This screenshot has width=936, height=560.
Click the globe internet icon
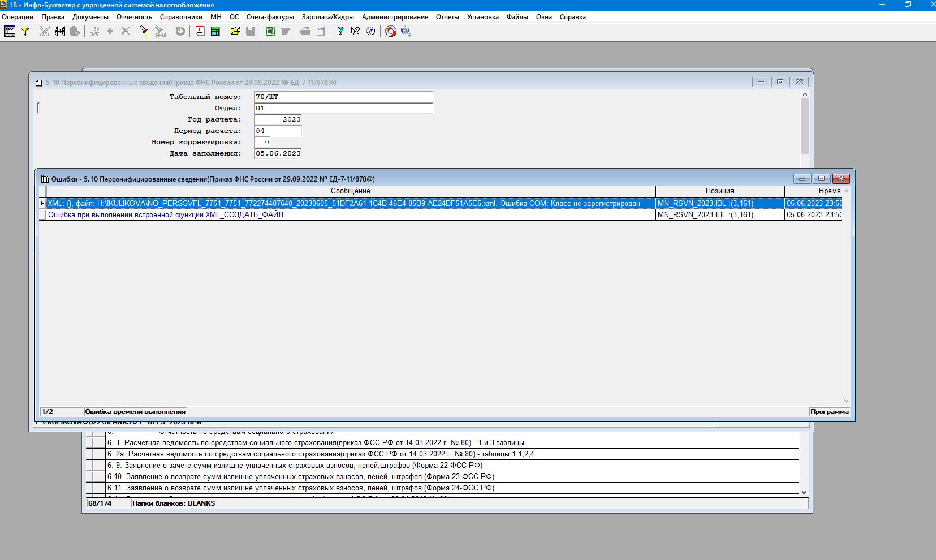pyautogui.click(x=406, y=32)
